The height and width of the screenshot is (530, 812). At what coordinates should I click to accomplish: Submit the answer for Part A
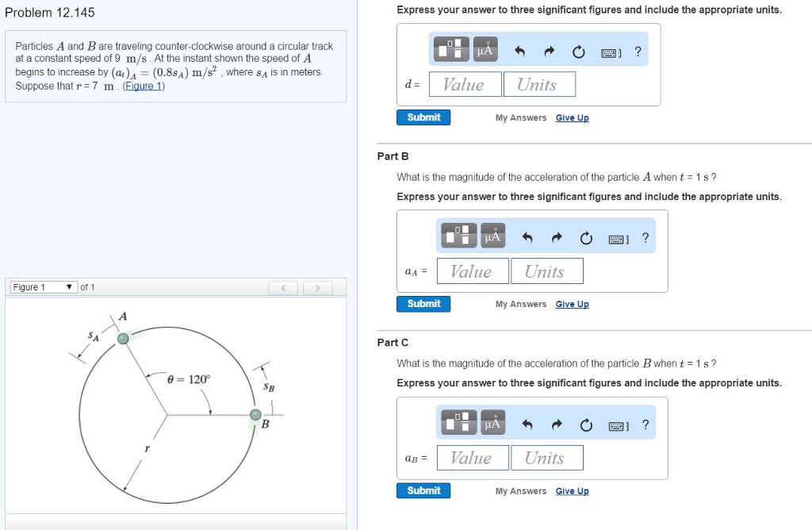coord(423,117)
